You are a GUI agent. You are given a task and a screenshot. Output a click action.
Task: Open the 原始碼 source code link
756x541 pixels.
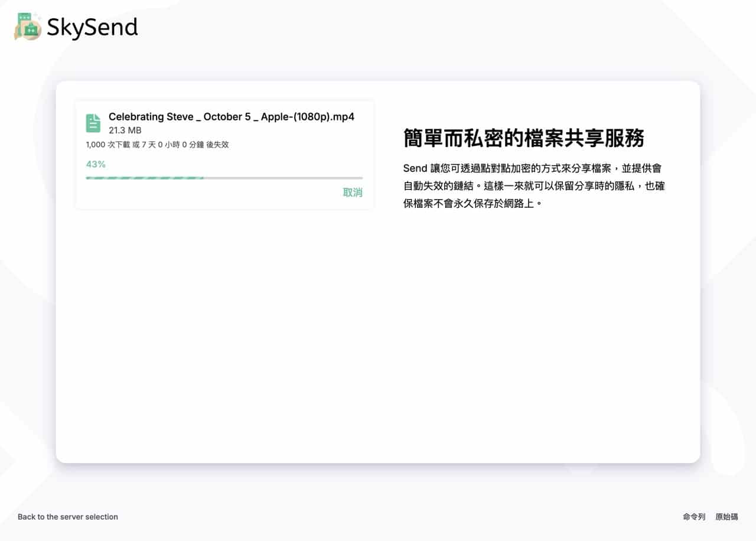pos(726,517)
